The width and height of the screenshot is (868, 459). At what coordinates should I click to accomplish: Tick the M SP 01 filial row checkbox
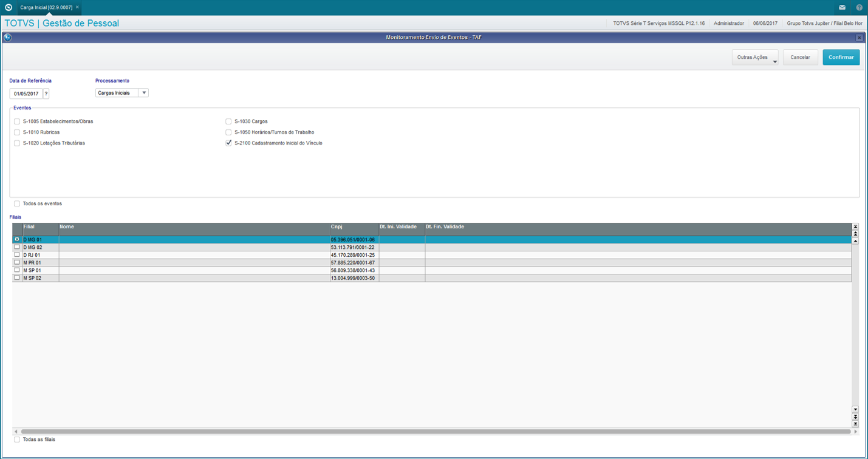[x=17, y=270]
